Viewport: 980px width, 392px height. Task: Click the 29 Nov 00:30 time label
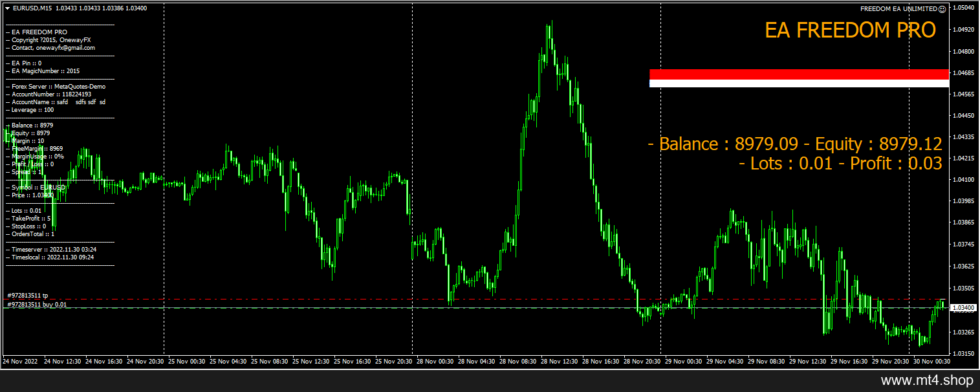[x=684, y=362]
